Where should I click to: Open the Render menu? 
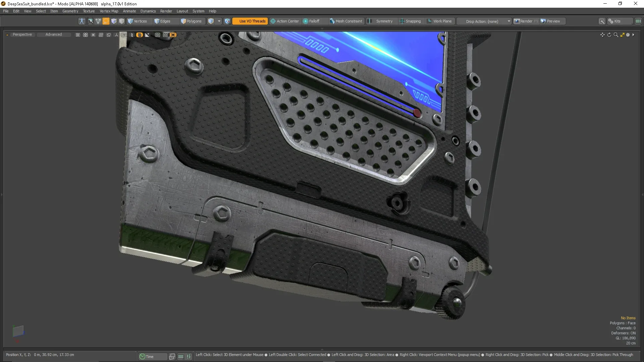[166, 11]
